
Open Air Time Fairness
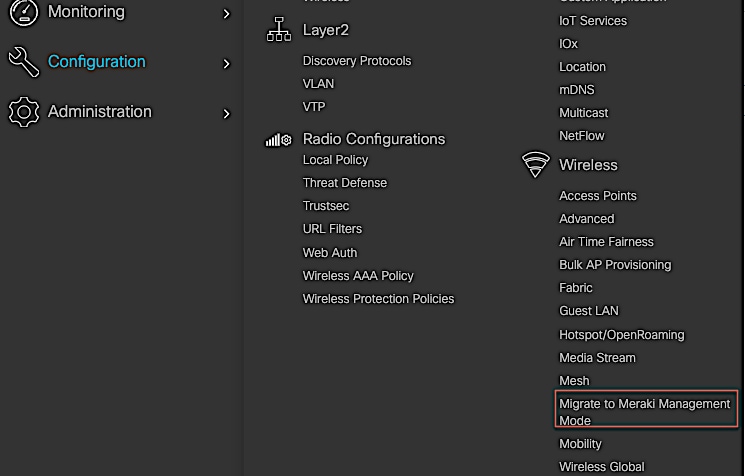[606, 242]
